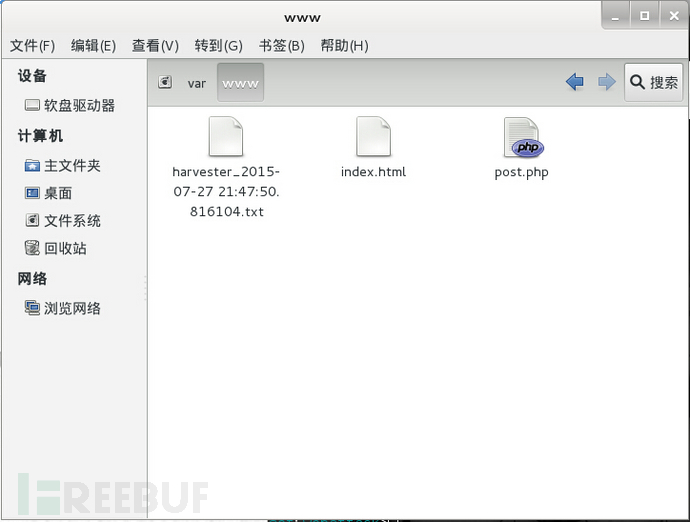Click the 网络 section header

32,278
